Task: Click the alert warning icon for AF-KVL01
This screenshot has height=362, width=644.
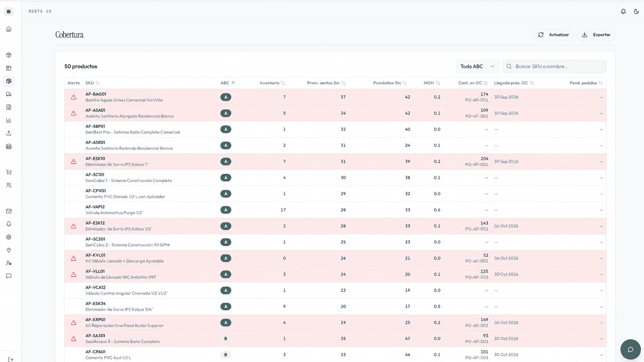Action: [x=74, y=258]
